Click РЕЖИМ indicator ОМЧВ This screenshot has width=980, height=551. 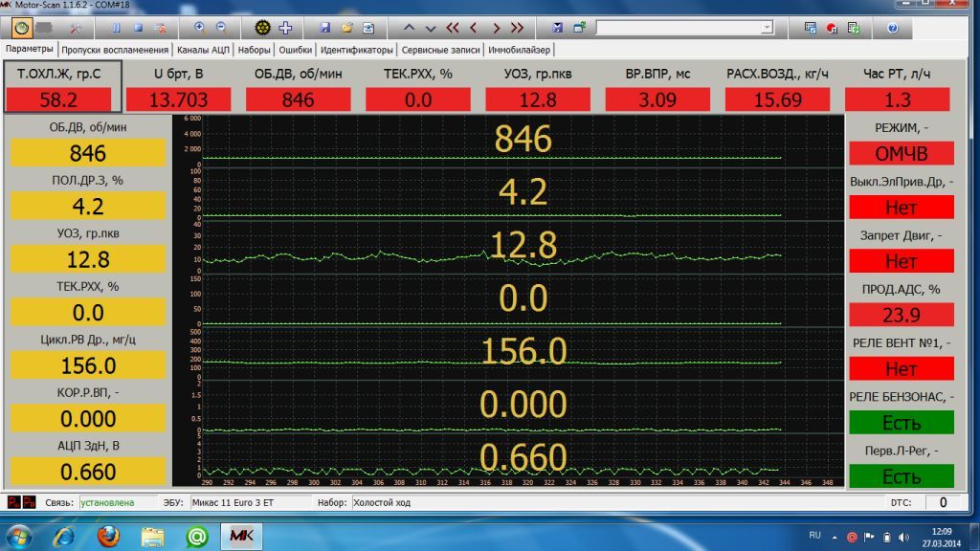902,153
